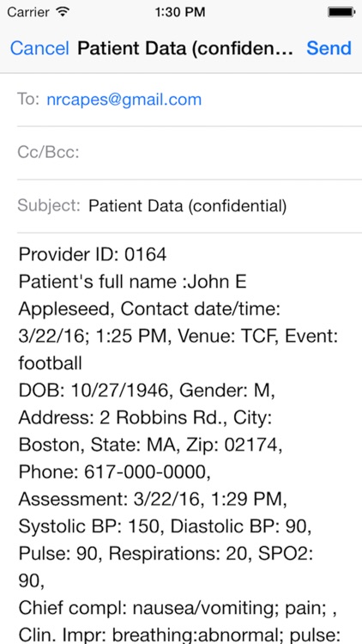The image size is (362, 644).
Task: Click the Address: 2 Robbins Rd. line
Action: click(144, 418)
